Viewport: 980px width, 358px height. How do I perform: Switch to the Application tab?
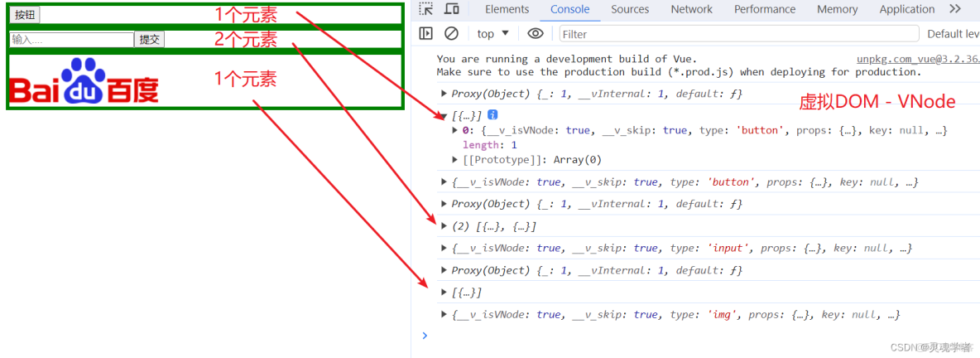click(907, 9)
